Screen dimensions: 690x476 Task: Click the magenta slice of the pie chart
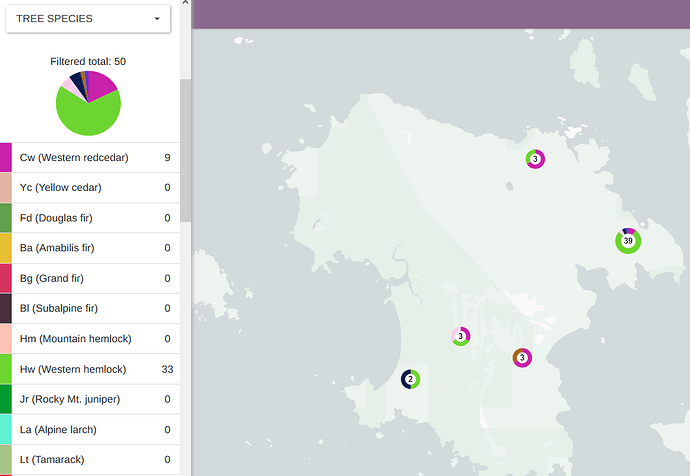point(103,85)
